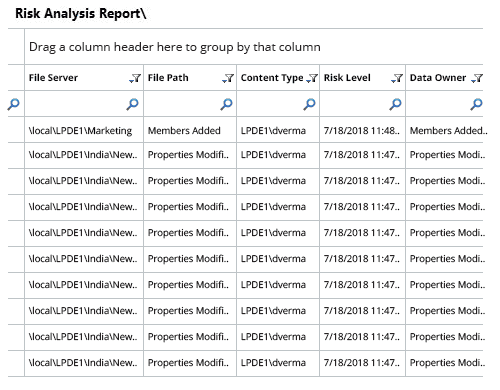The height and width of the screenshot is (390, 500).
Task: Click the File Path search input field
Action: [182, 104]
